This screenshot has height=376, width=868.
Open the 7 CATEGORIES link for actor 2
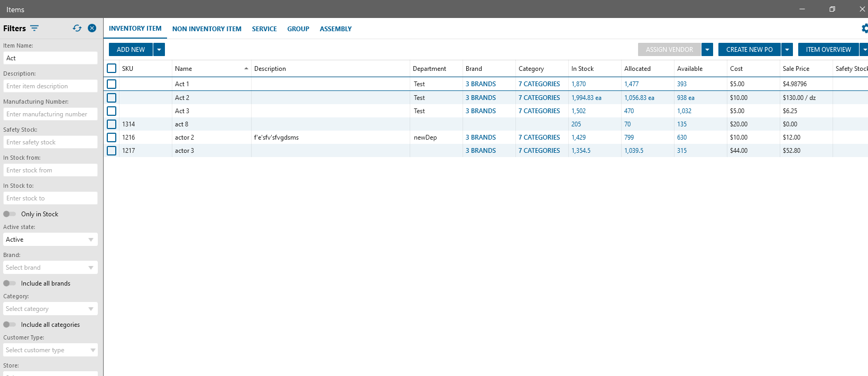click(x=539, y=137)
